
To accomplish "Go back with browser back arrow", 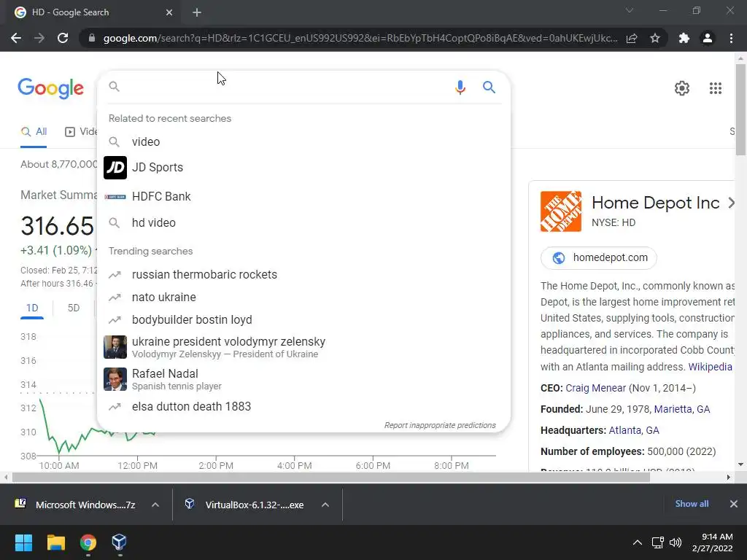I will pos(16,38).
